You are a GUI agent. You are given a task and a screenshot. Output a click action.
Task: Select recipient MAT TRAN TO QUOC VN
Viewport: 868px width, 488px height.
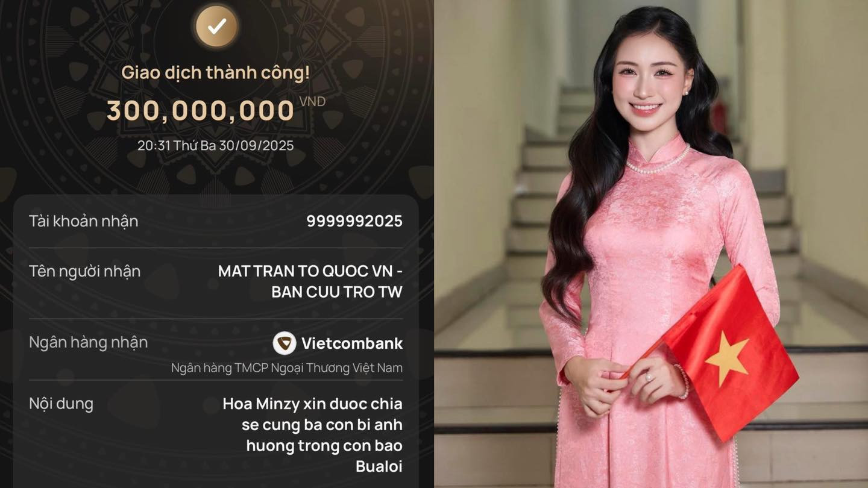coord(310,281)
